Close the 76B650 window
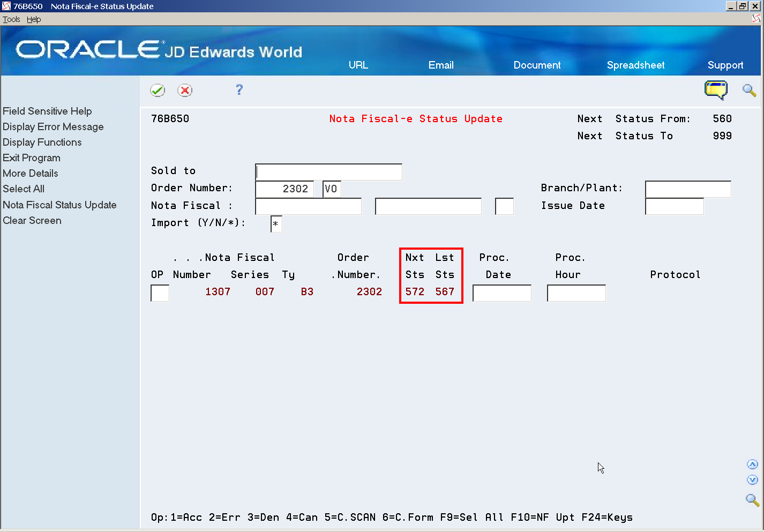The height and width of the screenshot is (532, 764). 754,6
